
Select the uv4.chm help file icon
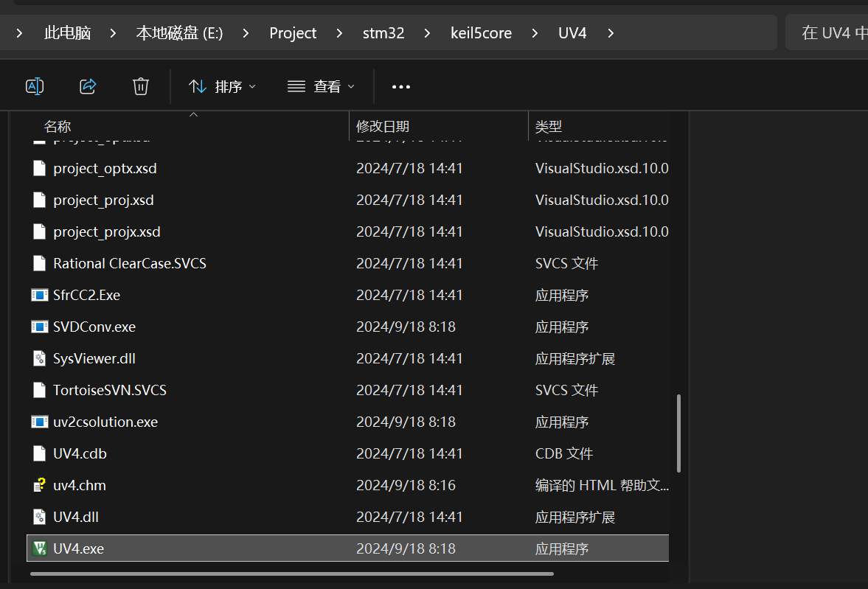[40, 485]
